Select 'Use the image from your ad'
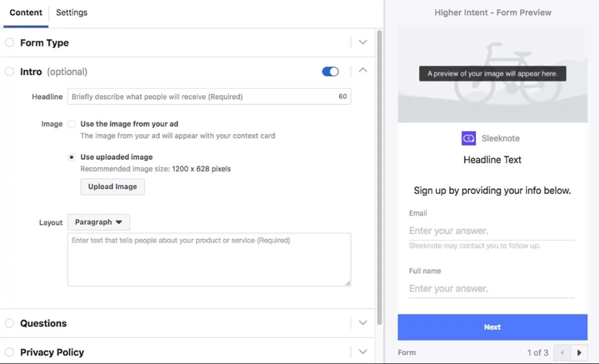This screenshot has width=599, height=364. click(x=72, y=124)
